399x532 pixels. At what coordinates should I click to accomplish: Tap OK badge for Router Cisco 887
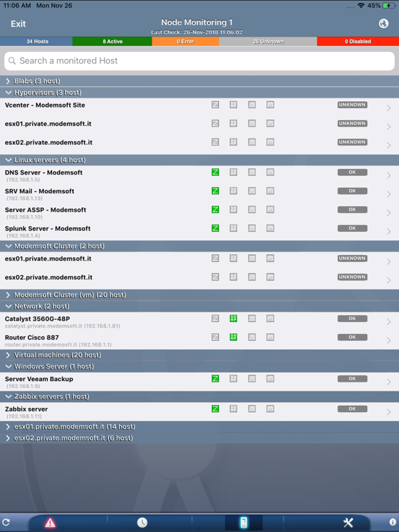(352, 337)
